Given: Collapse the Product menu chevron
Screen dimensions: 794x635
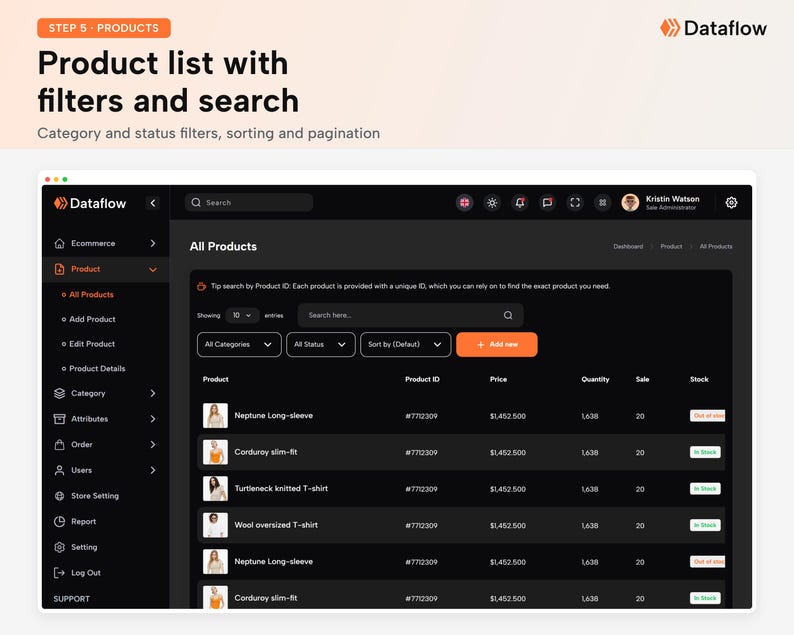Looking at the screenshot, I should (153, 269).
